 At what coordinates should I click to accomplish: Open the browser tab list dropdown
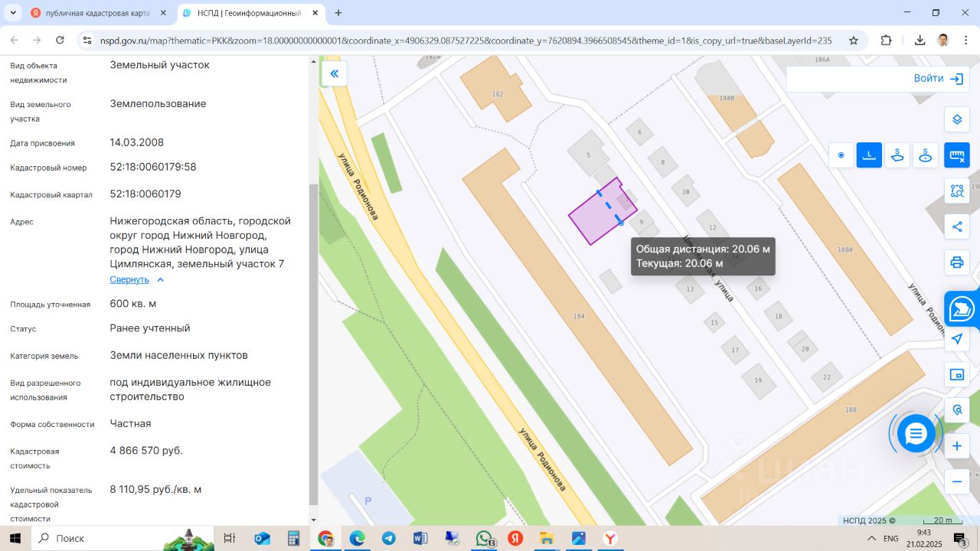pos(13,13)
